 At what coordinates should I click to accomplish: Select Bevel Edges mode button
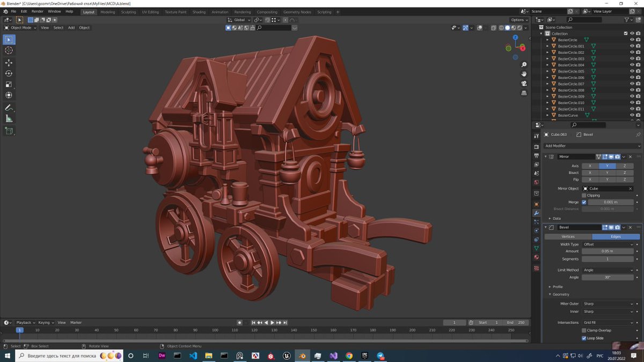tap(616, 237)
